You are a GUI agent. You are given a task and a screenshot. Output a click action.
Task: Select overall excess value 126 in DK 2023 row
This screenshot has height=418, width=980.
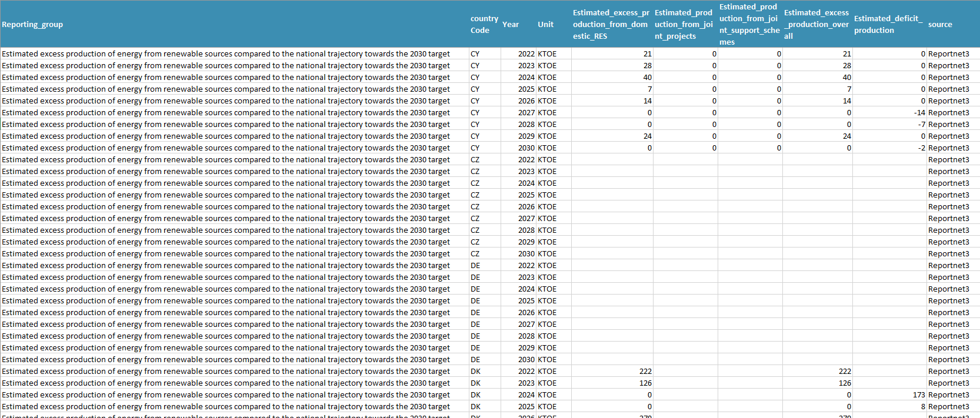(x=845, y=383)
